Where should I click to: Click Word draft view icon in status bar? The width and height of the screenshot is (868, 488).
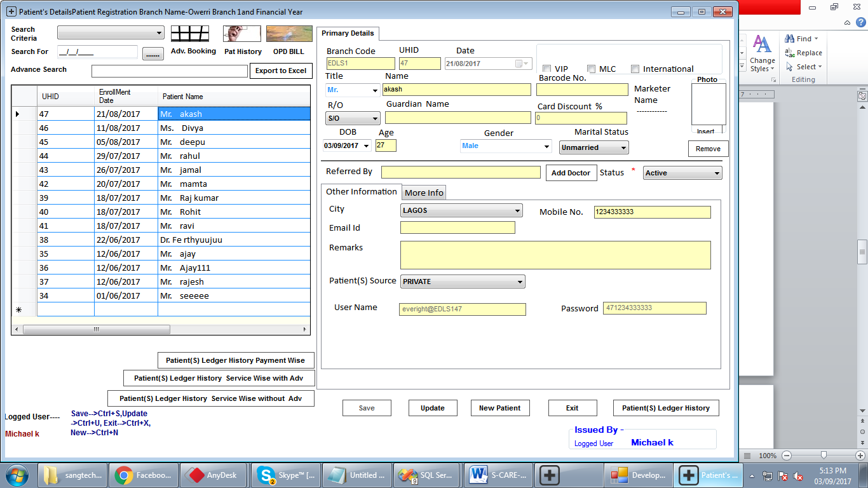click(x=748, y=456)
